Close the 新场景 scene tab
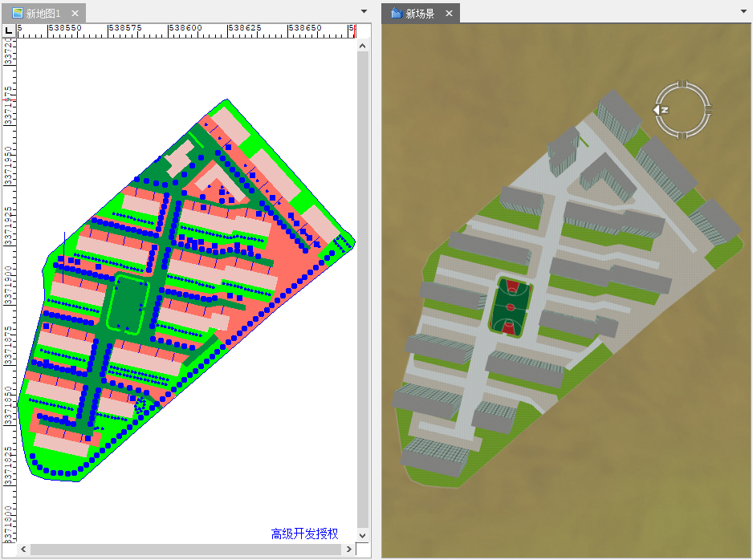This screenshot has height=560, width=753. point(449,14)
